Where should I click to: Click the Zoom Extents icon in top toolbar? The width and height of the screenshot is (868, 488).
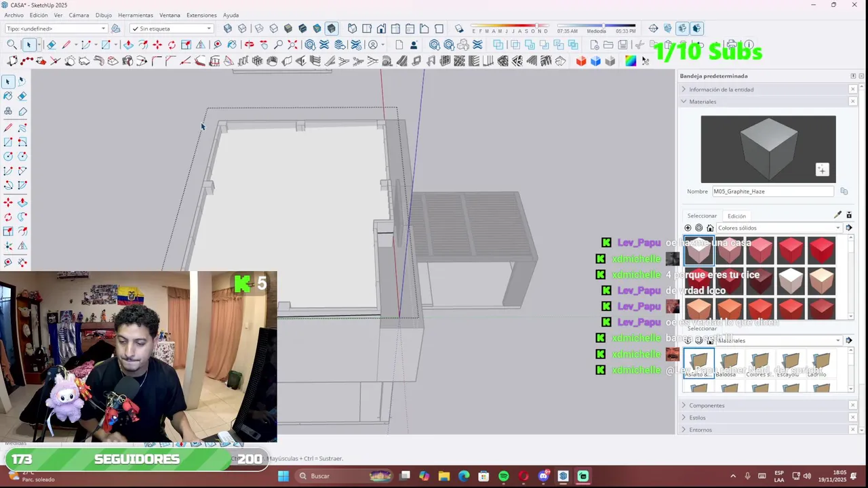292,45
